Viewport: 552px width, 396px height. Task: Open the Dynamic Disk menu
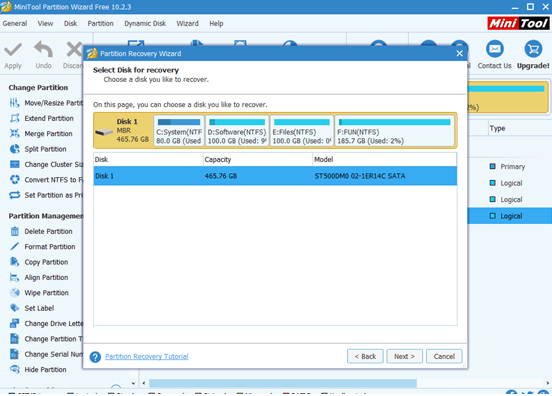tap(145, 24)
